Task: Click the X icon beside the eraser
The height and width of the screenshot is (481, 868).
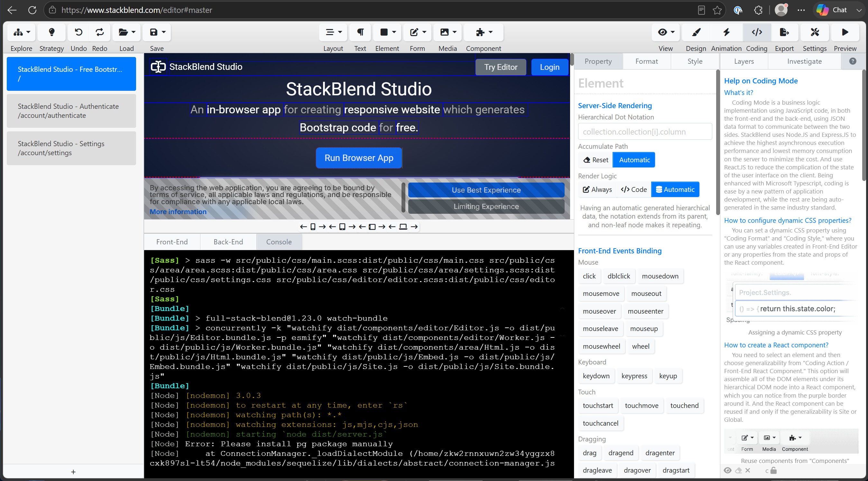Action: 748,470
